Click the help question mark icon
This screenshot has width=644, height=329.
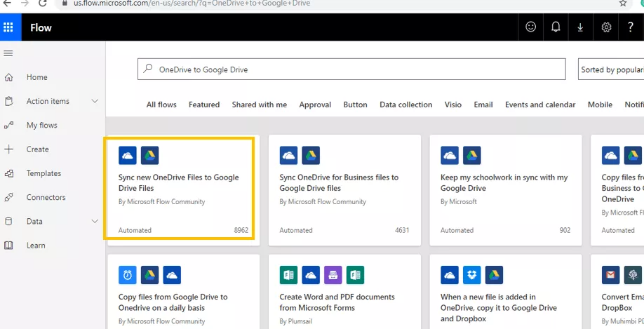pyautogui.click(x=631, y=27)
